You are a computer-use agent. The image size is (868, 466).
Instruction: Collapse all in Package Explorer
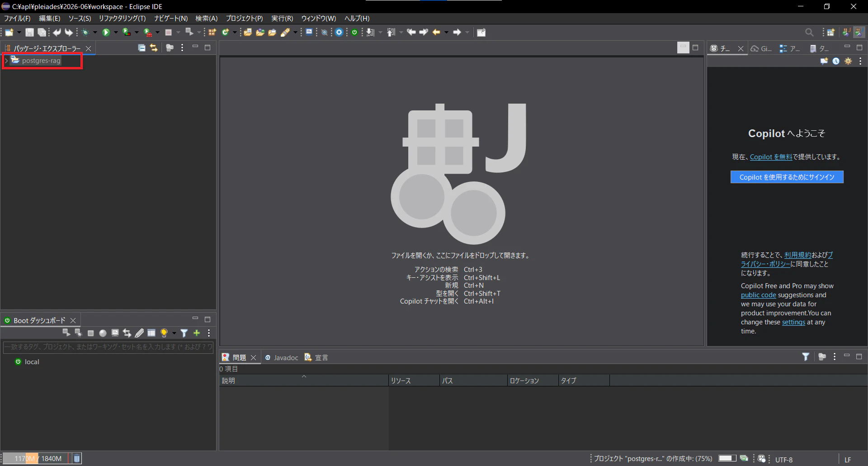(x=142, y=48)
